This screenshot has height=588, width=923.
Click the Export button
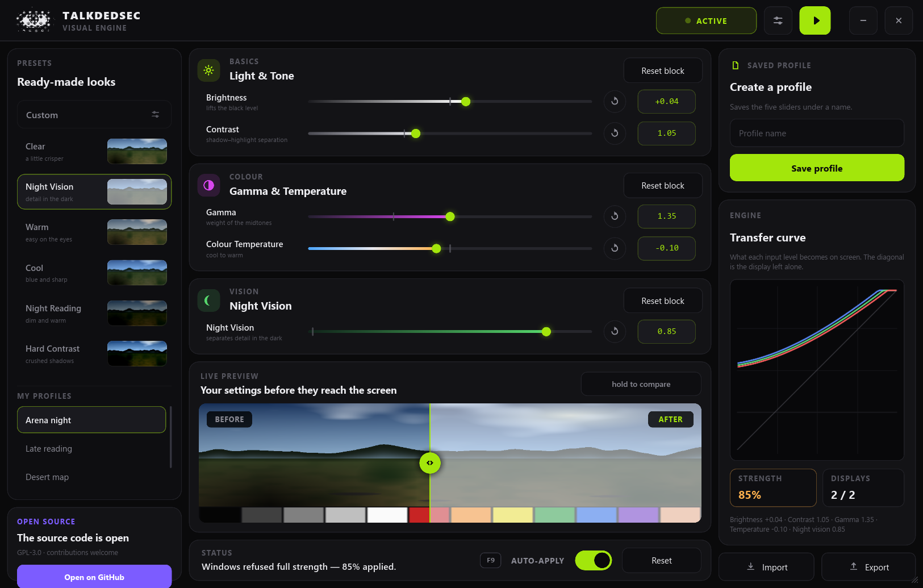click(868, 566)
